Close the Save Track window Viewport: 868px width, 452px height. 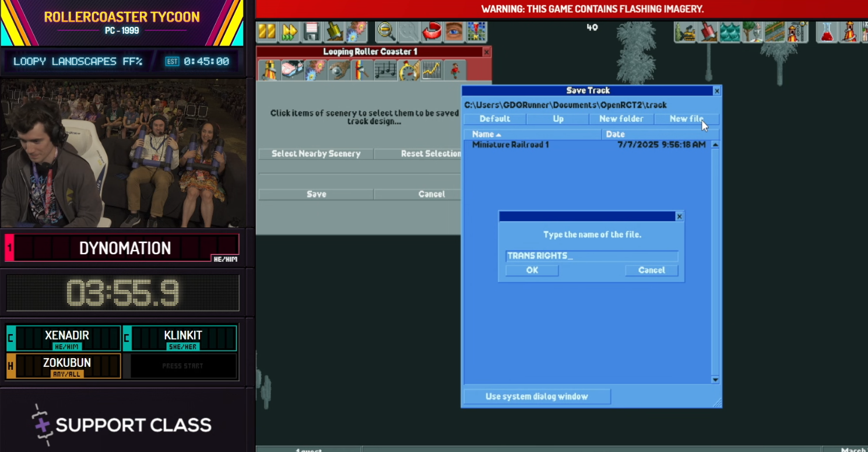tap(717, 91)
